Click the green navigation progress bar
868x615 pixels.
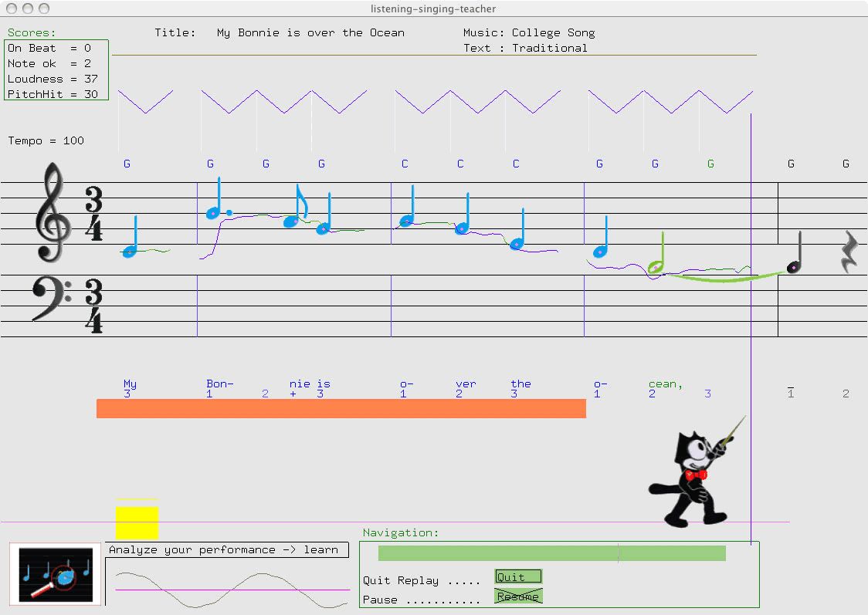coord(551,552)
